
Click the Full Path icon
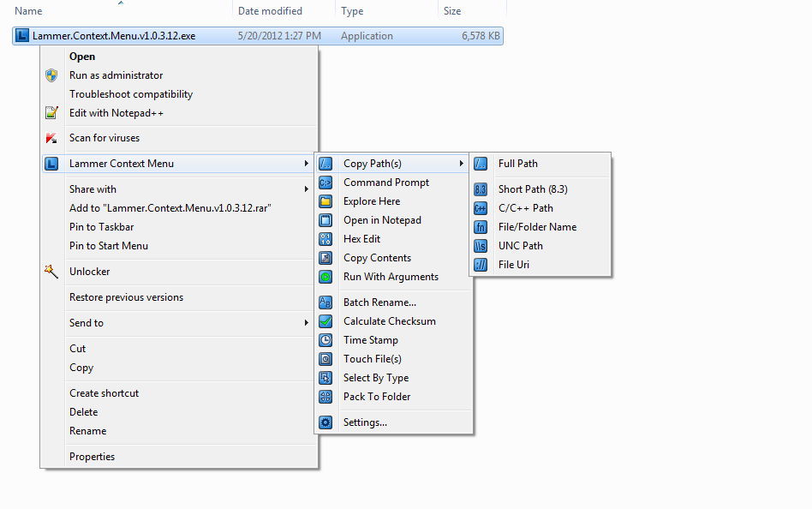coord(481,164)
